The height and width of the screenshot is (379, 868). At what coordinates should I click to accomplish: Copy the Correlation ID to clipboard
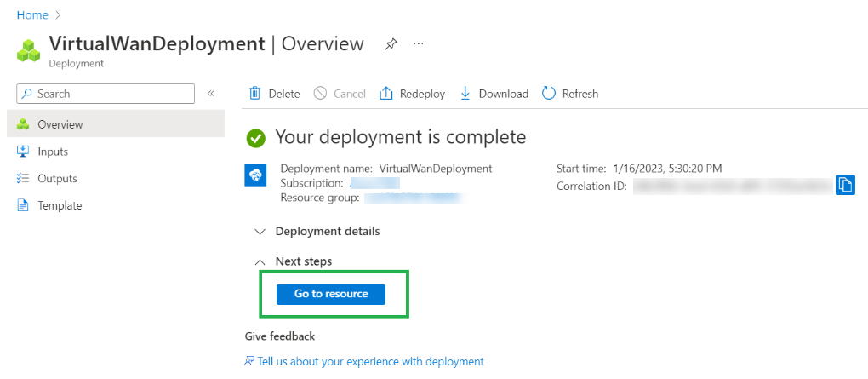844,185
